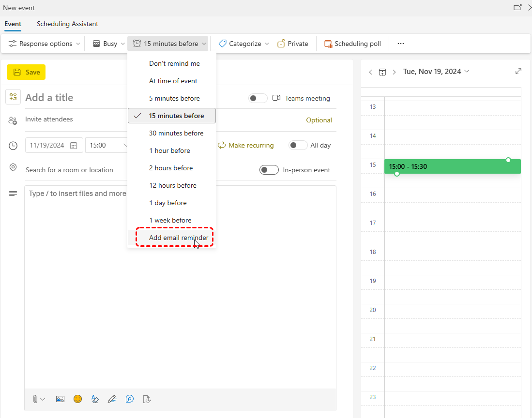Screen dimensions: 532x418
Task: Open the emoji picker smiley icon
Action: (77, 399)
